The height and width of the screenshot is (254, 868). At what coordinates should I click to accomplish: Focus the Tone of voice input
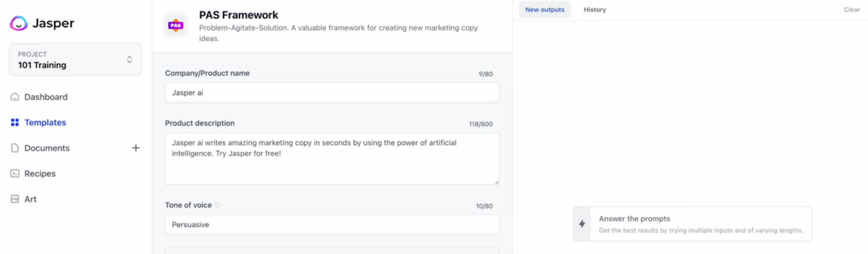[x=332, y=225]
